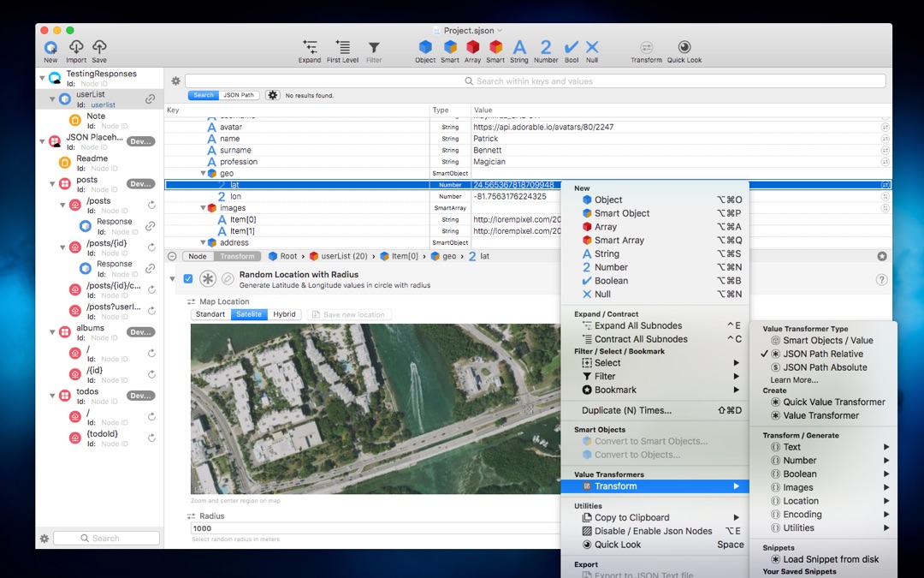The image size is (924, 578).
Task: Collapse the albums tree node
Action: [x=52, y=332]
